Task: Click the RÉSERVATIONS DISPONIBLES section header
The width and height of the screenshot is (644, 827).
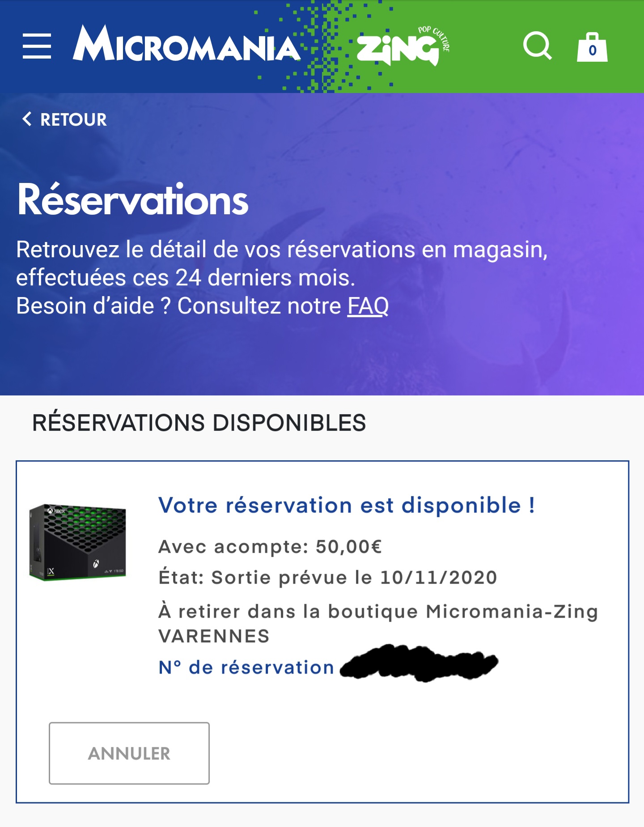Action: (x=199, y=423)
